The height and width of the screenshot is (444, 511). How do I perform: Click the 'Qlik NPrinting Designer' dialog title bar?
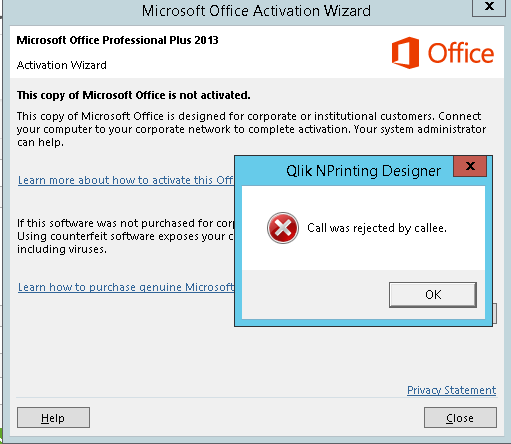363,171
